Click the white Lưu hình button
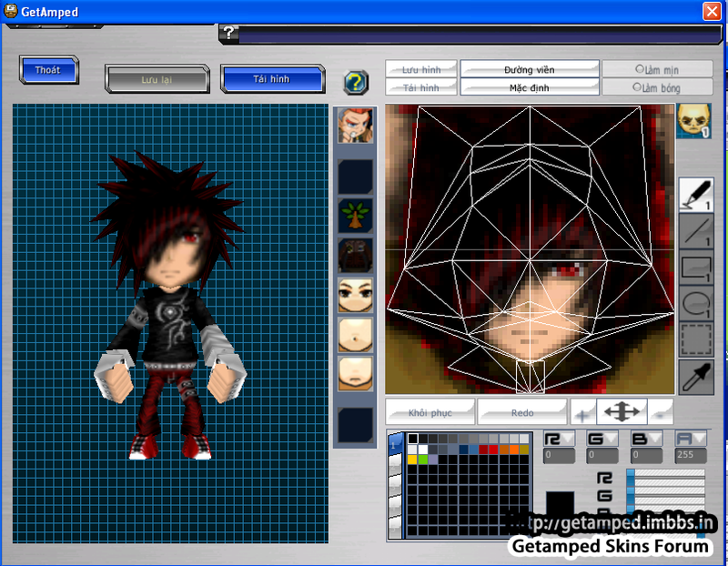The width and height of the screenshot is (728, 566). 421,69
